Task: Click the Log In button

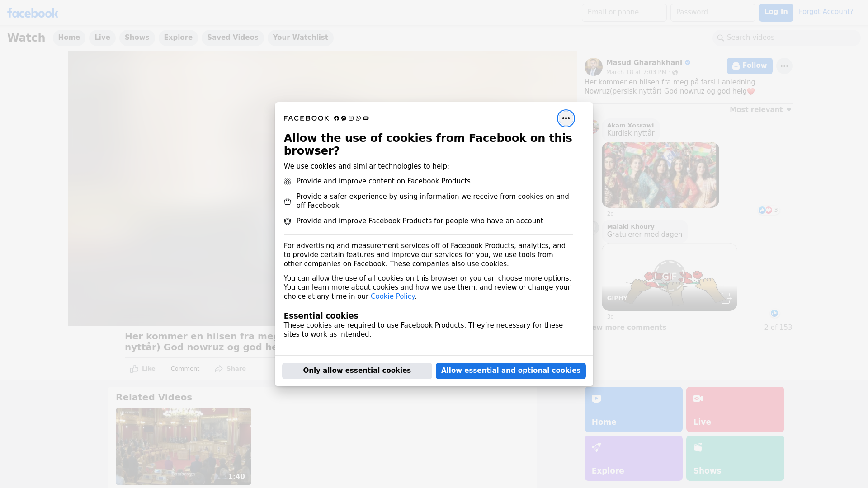Action: coord(776,13)
